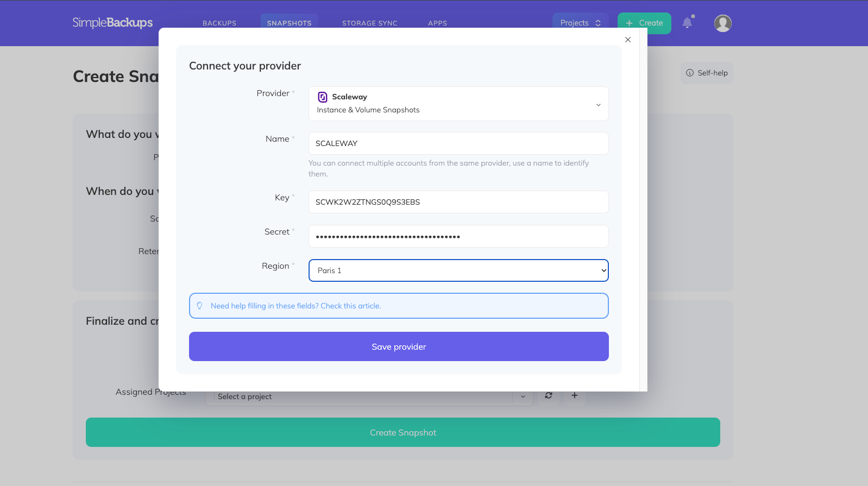This screenshot has height=486, width=868.
Task: Click the Connect your provider heading
Action: click(x=245, y=66)
